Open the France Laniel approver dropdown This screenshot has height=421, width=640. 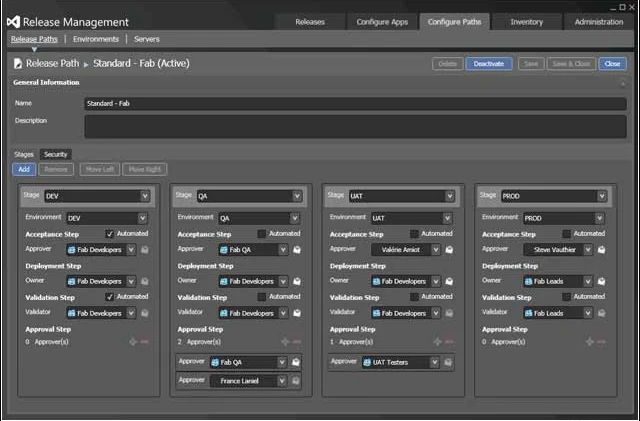[282, 381]
